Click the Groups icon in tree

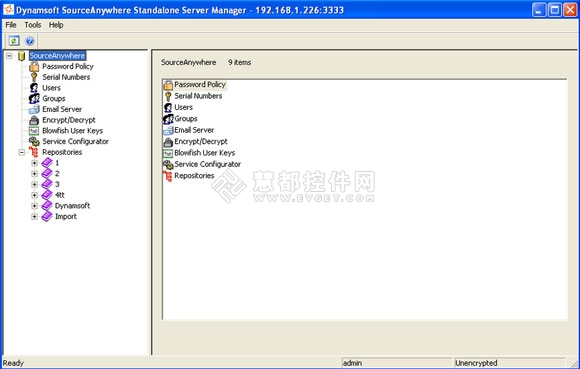click(x=34, y=99)
